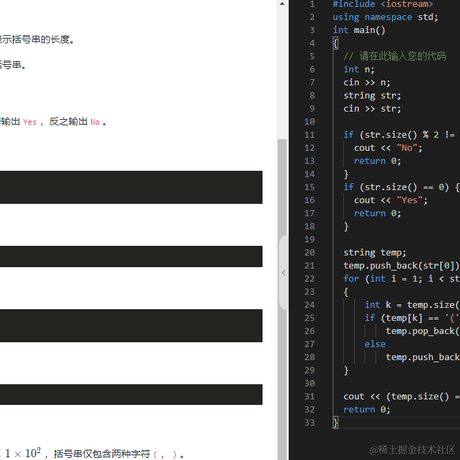Click the 'cout << "Yes";' line
This screenshot has height=460, width=460.
click(391, 200)
